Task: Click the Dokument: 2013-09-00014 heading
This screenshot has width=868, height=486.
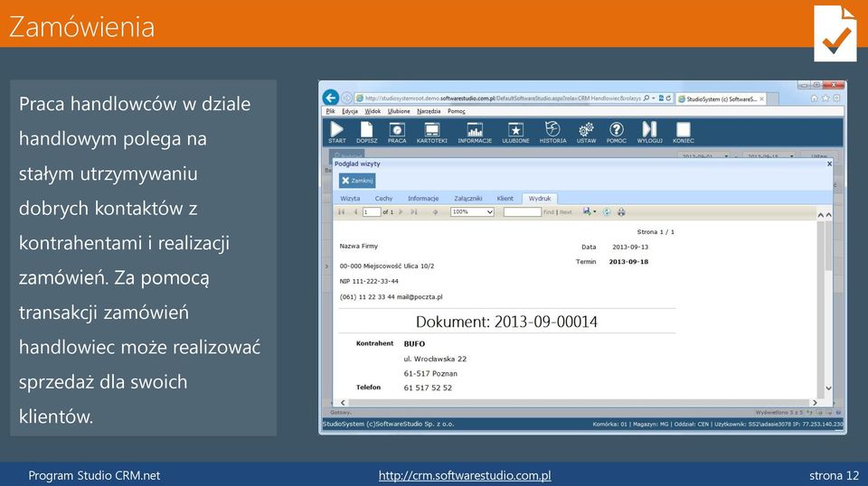Action: (506, 322)
